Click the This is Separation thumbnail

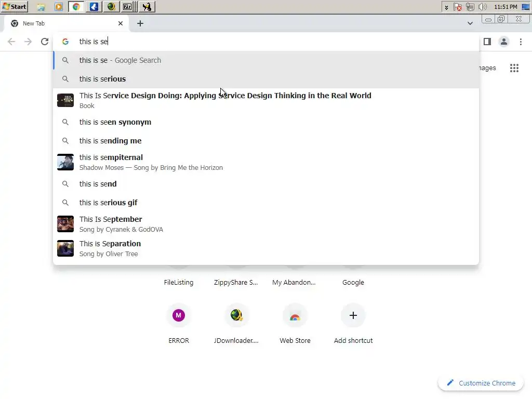(x=65, y=248)
